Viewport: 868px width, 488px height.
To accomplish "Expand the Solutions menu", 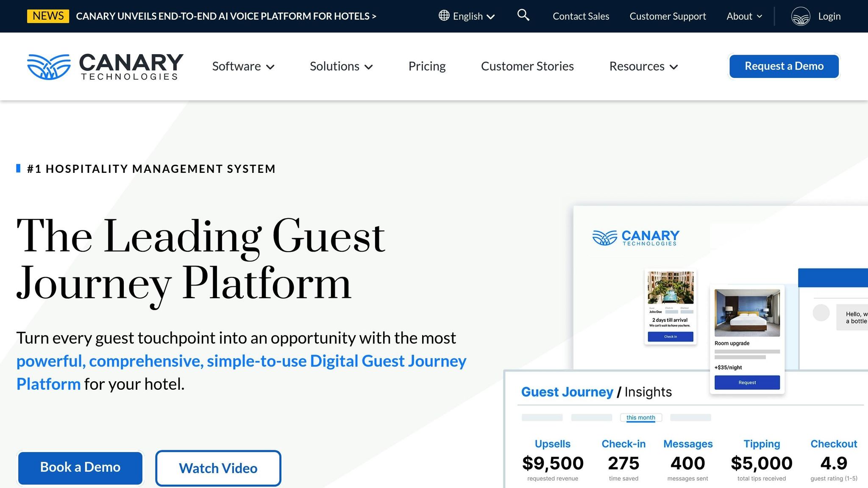I will pos(341,67).
